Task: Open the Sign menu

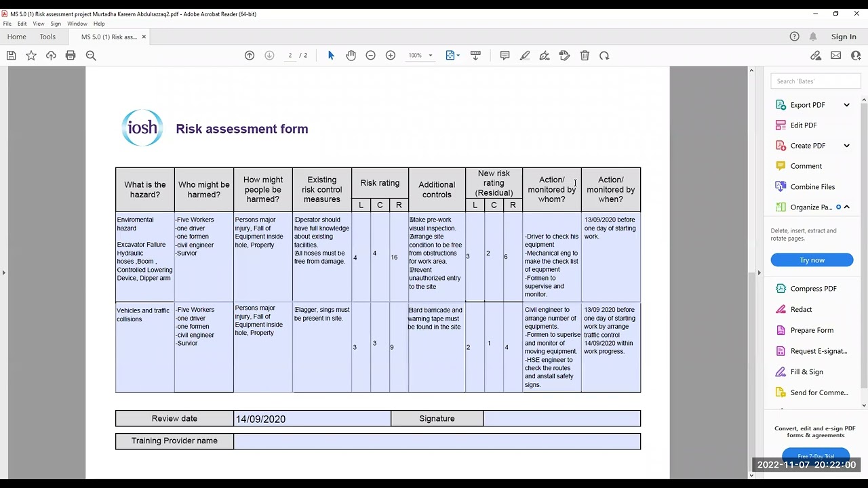Action: click(x=56, y=24)
